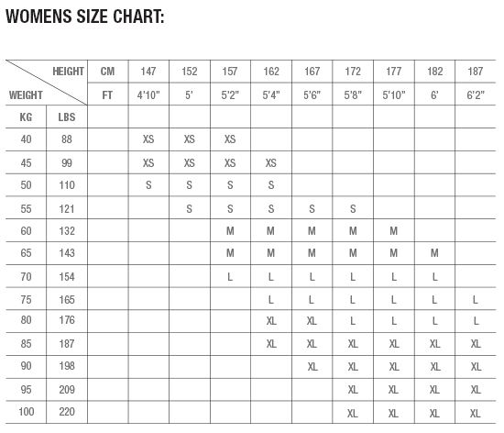Select the LBS weight unit header
This screenshot has width=504, height=433.
click(x=67, y=117)
